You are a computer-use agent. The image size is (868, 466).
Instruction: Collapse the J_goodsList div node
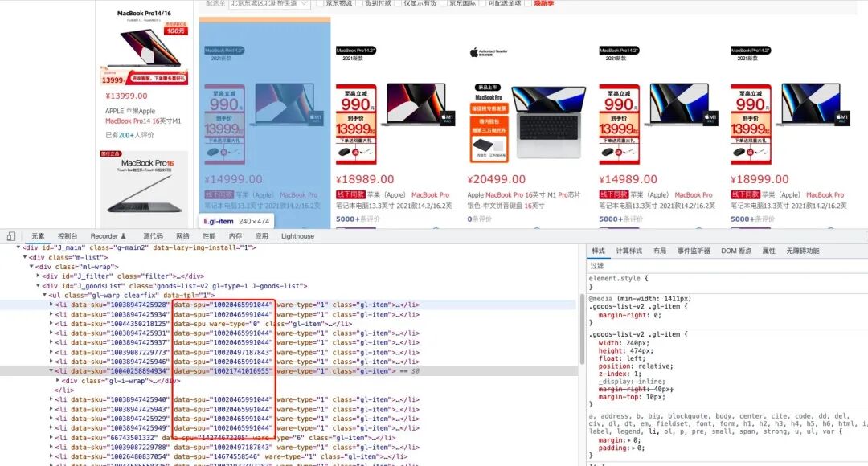(39, 286)
